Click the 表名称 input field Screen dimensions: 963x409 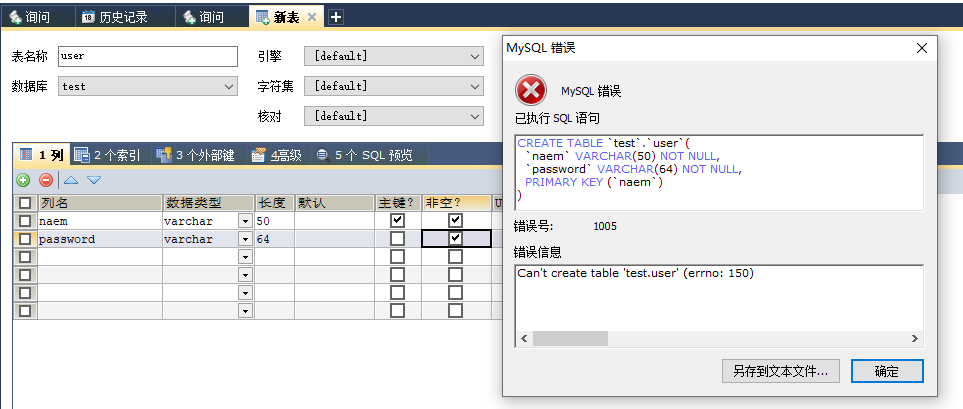pyautogui.click(x=147, y=57)
